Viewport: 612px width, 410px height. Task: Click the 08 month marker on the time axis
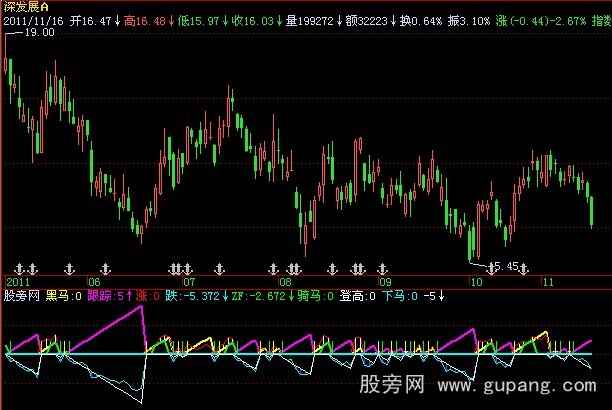(x=285, y=282)
